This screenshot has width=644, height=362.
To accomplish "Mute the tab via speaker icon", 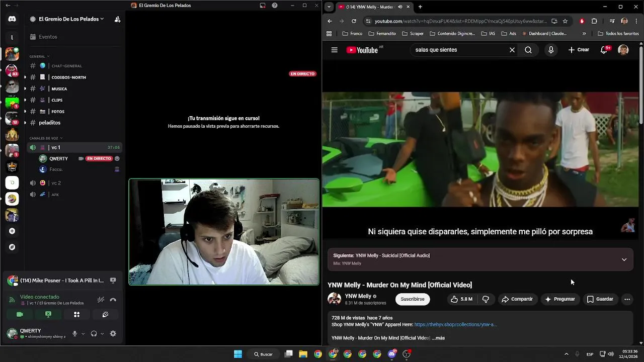I will pyautogui.click(x=400, y=7).
